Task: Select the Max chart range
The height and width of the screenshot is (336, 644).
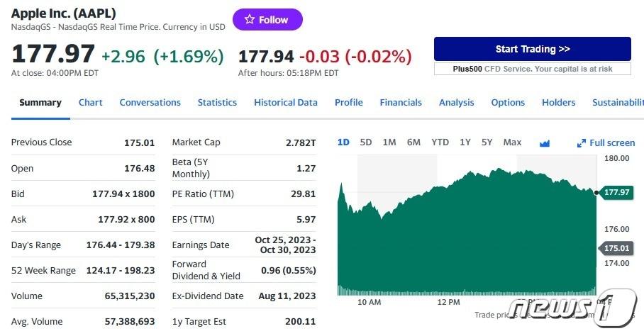Action: click(512, 142)
